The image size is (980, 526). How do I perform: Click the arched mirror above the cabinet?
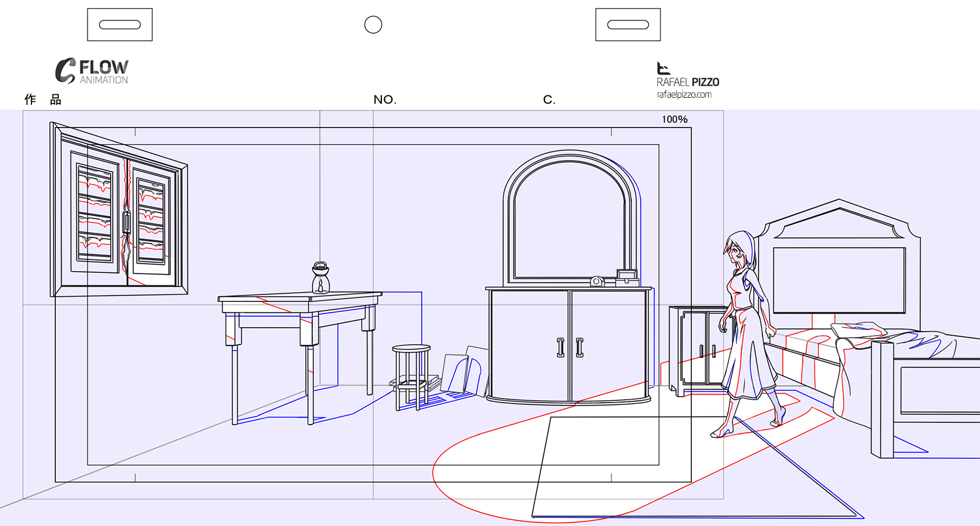(x=571, y=218)
